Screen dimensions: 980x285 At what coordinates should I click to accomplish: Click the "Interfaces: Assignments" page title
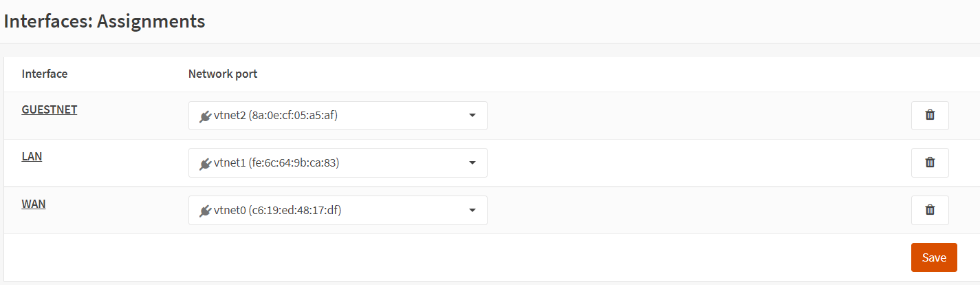[105, 21]
